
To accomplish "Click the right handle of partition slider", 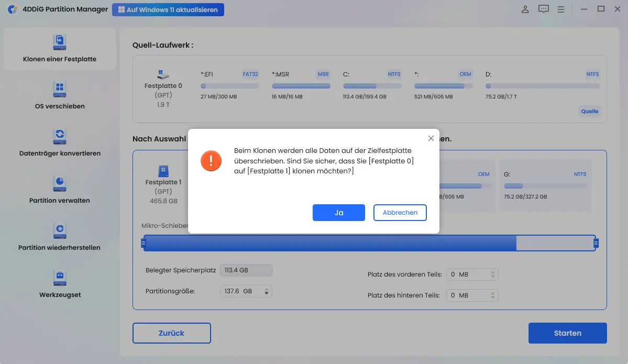I will 596,243.
